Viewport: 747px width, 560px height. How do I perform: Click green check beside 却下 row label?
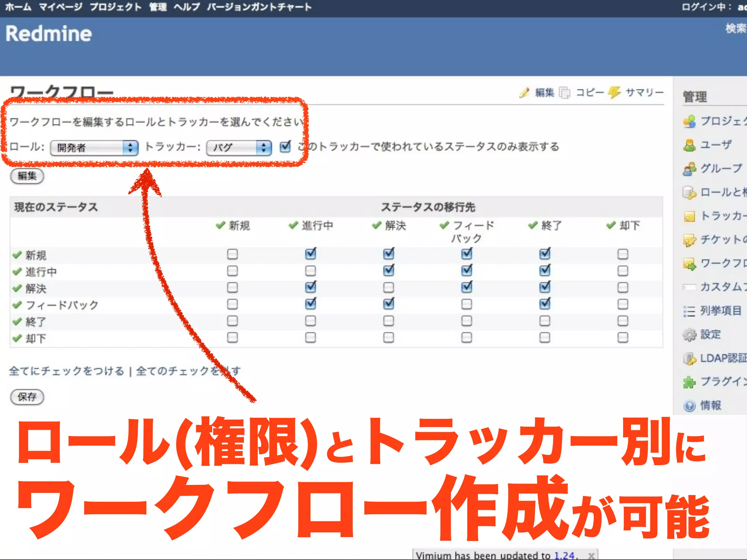click(17, 338)
